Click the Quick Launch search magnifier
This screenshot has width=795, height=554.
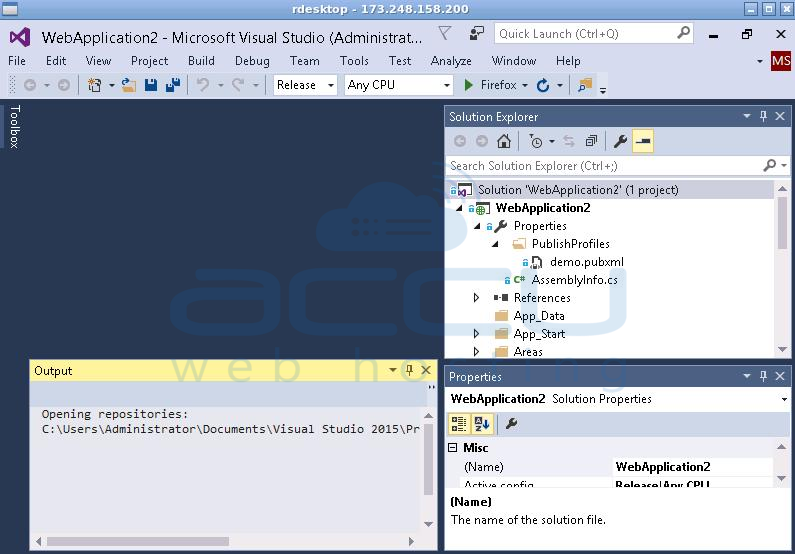coord(683,33)
